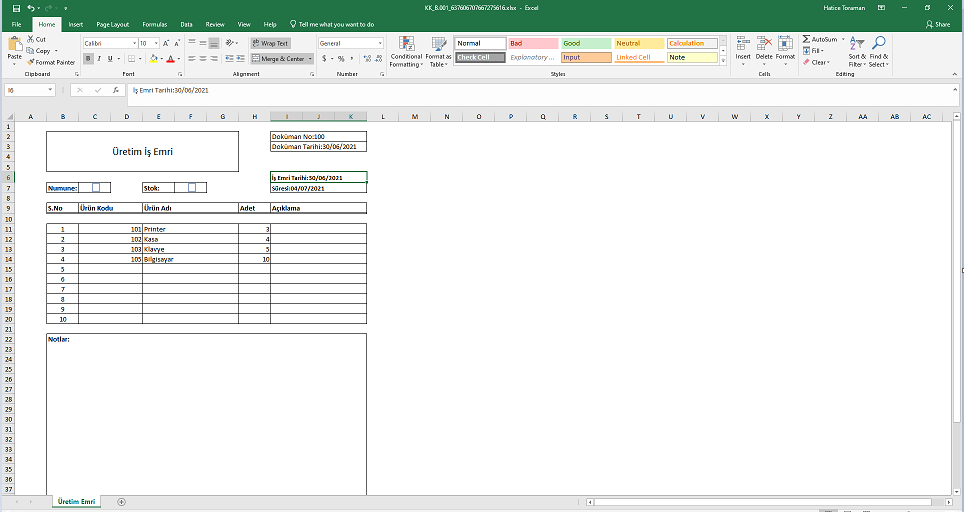The width and height of the screenshot is (964, 512).
Task: Check the Numune checkbox
Action: click(96, 187)
